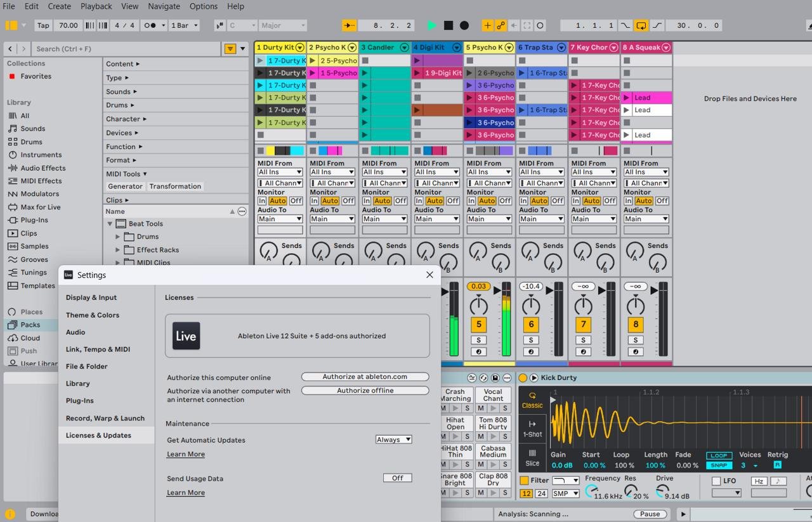Toggle Automation Arm button
Image resolution: width=812 pixels, height=522 pixels.
pyautogui.click(x=501, y=25)
